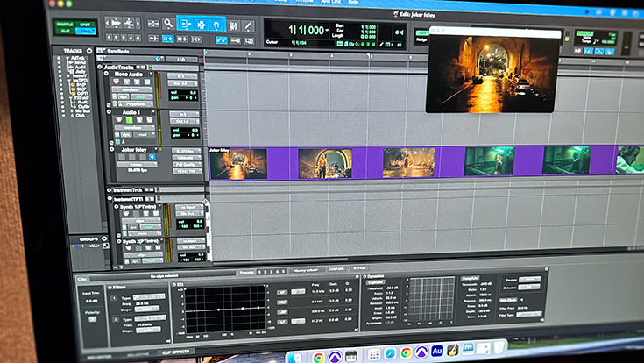Open Mono Audio track view waveform selector
The image size is (644, 363).
pos(131,89)
